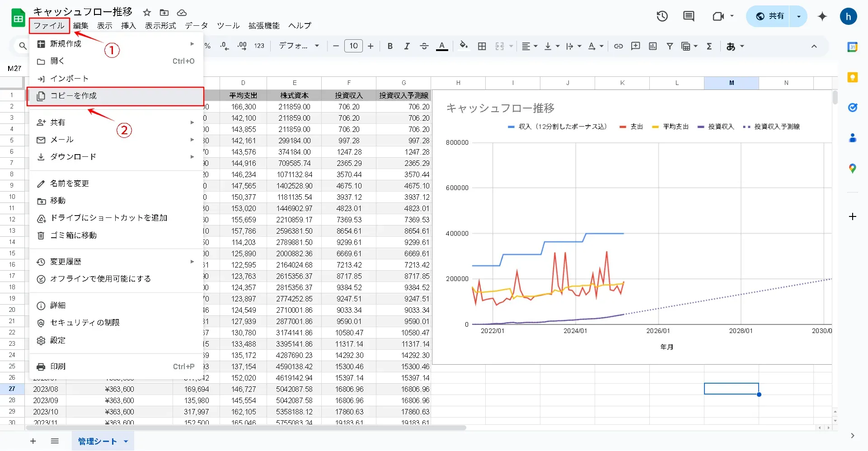Open Google Calendar side panel
Viewport: 868px width, 451px height.
tap(853, 47)
